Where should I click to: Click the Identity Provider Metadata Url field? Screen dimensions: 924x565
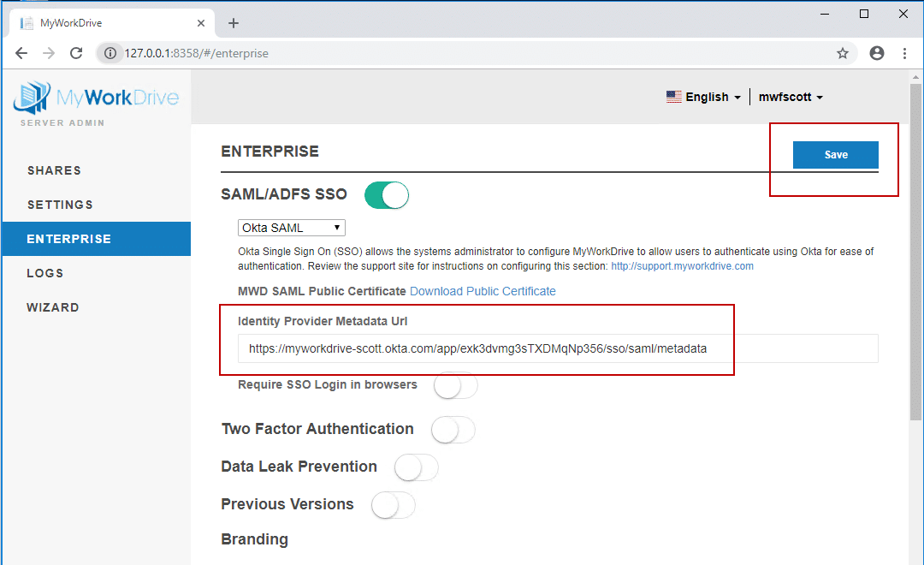tap(557, 348)
